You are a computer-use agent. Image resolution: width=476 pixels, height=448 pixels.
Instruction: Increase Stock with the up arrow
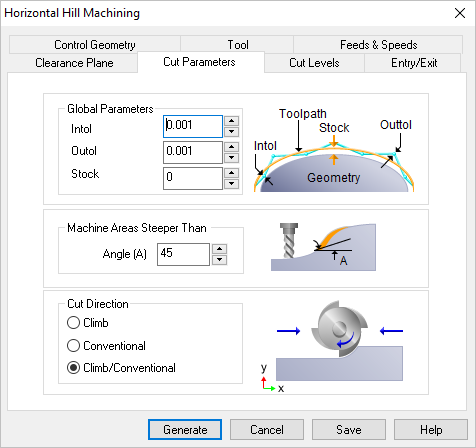(x=231, y=173)
